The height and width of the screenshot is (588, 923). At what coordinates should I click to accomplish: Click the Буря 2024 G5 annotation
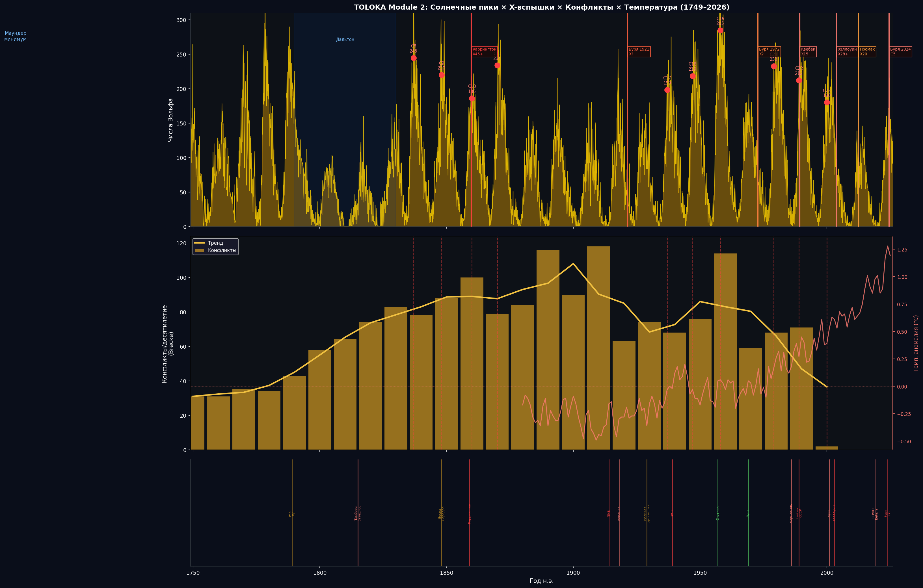pos(900,52)
